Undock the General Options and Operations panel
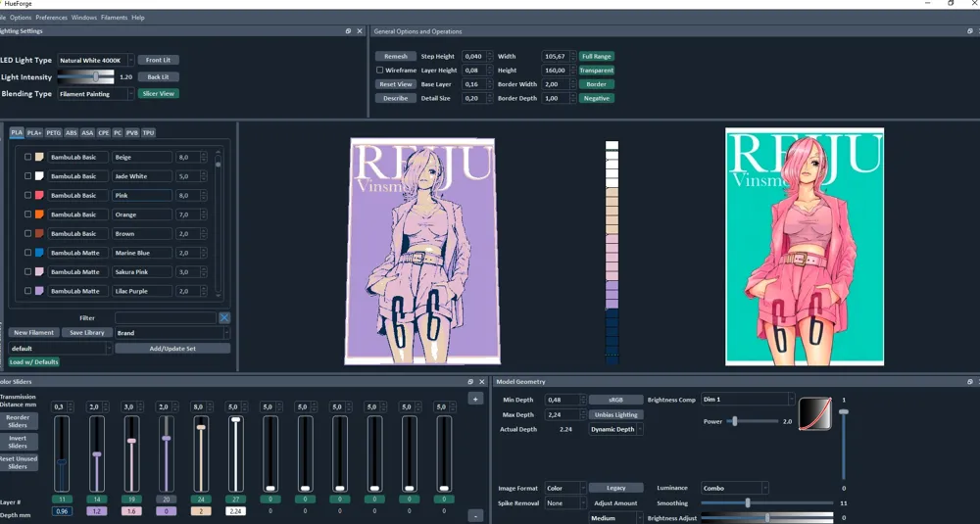The image size is (980, 524). (x=970, y=31)
